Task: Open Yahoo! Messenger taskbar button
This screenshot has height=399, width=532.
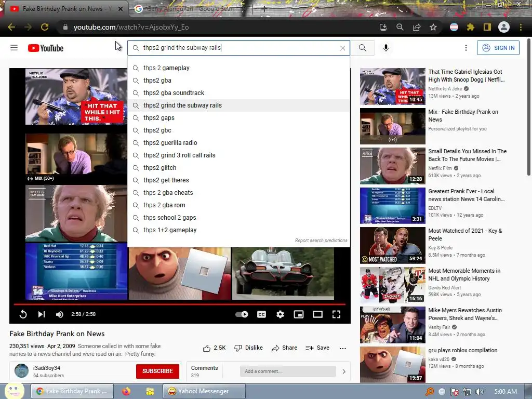Action: coord(204,391)
